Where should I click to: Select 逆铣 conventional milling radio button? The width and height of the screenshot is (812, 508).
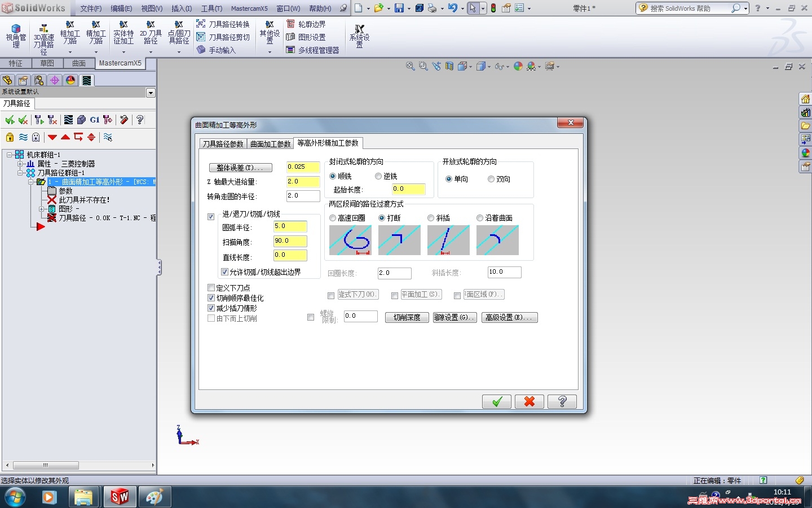(378, 177)
